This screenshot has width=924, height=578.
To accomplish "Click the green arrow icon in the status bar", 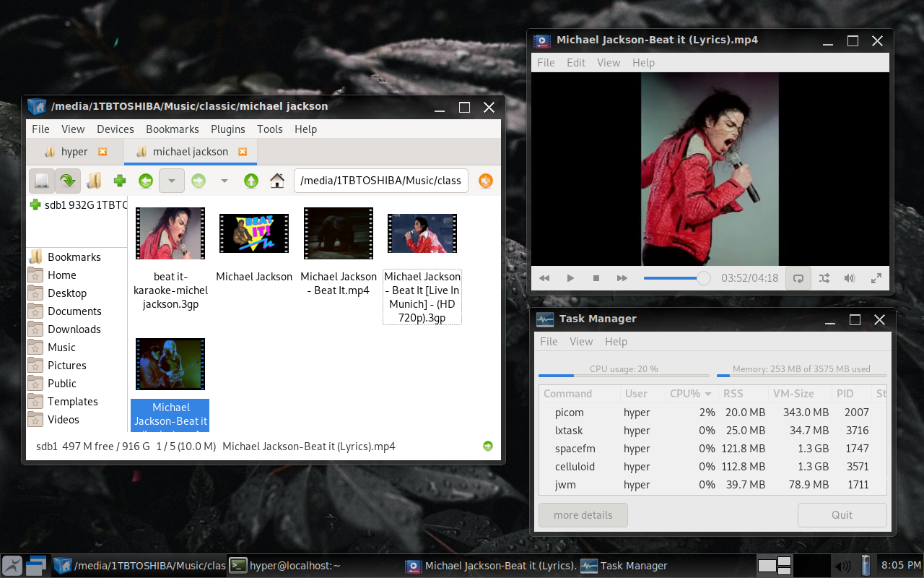I will tap(488, 446).
